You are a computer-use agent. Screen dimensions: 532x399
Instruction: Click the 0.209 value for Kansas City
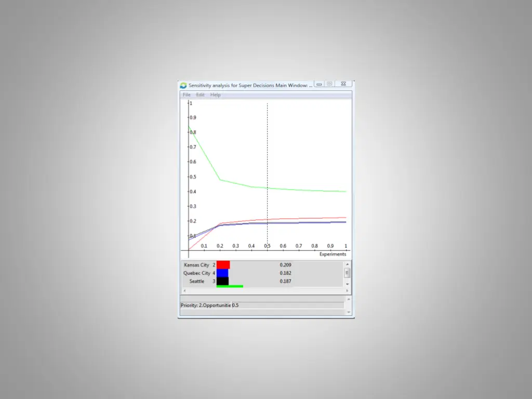[285, 265]
